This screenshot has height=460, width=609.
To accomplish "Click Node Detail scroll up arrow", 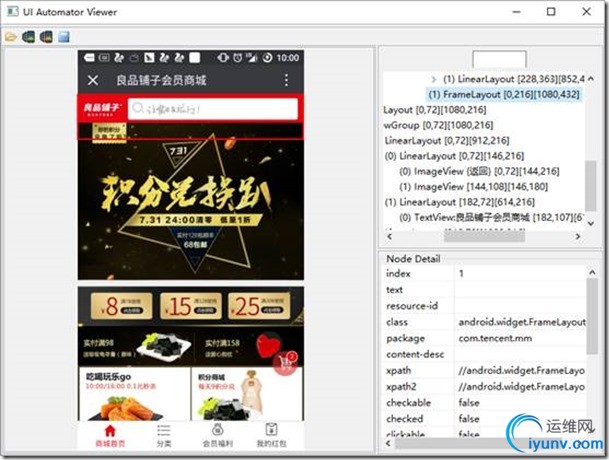I will click(592, 272).
